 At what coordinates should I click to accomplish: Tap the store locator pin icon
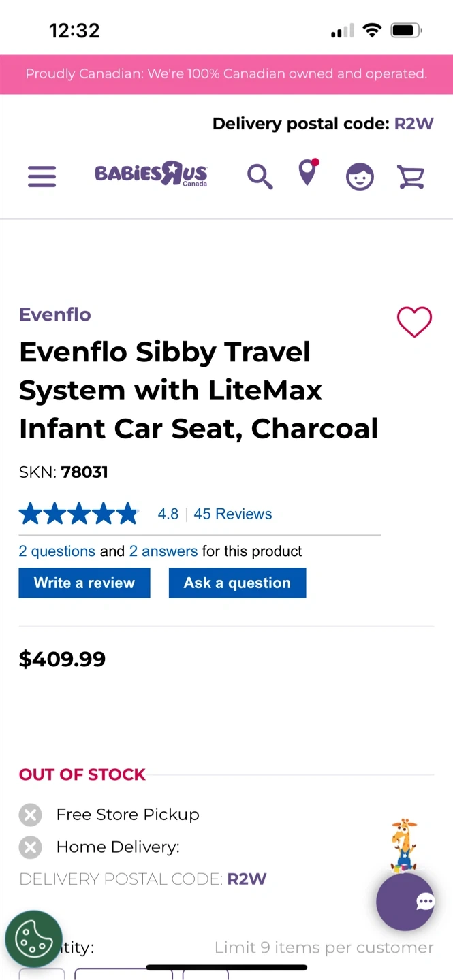308,173
